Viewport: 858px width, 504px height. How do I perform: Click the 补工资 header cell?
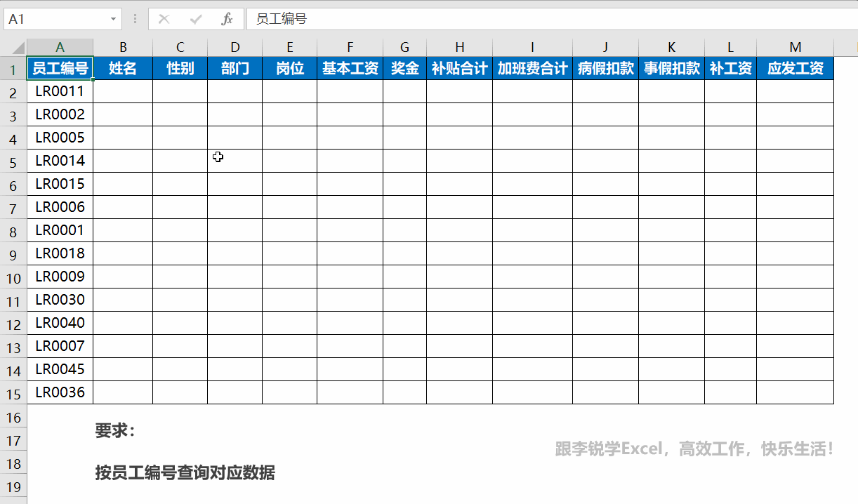click(731, 68)
